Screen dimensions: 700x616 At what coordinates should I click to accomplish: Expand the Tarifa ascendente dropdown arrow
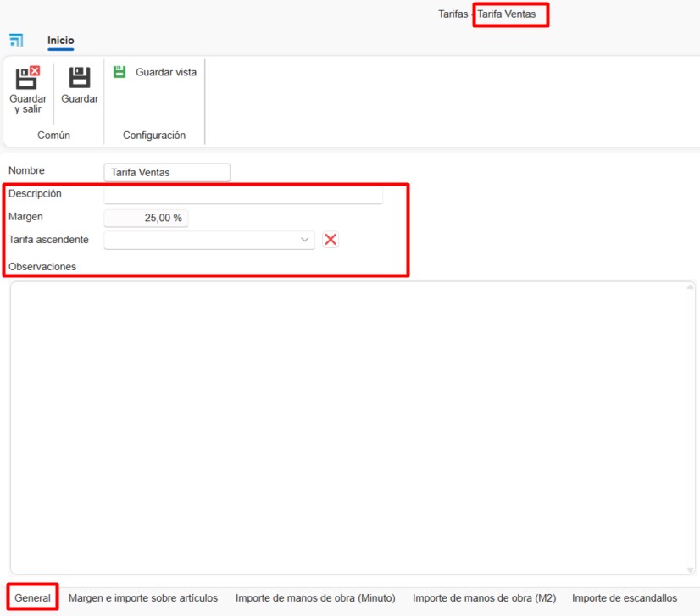(x=305, y=241)
